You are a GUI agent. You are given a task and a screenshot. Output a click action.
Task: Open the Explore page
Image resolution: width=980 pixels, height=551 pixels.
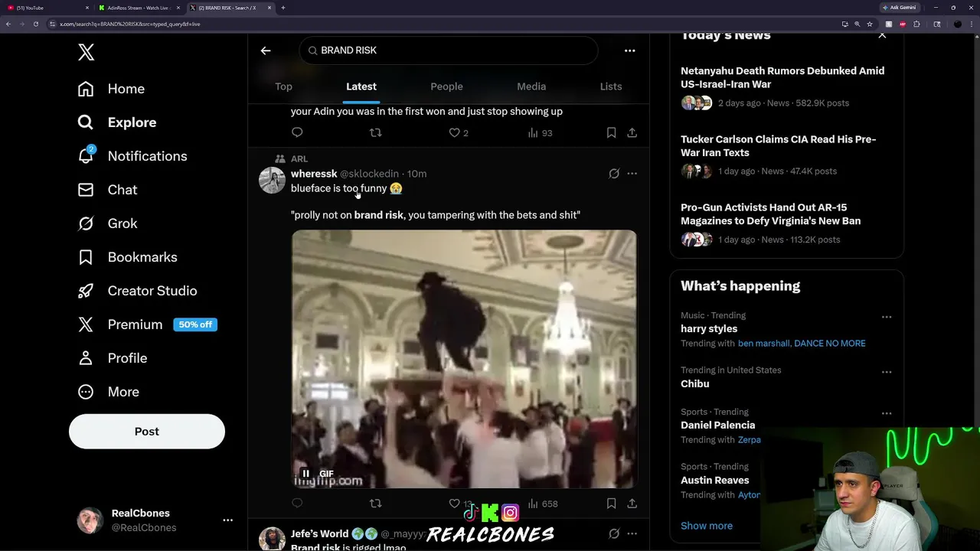click(116, 122)
